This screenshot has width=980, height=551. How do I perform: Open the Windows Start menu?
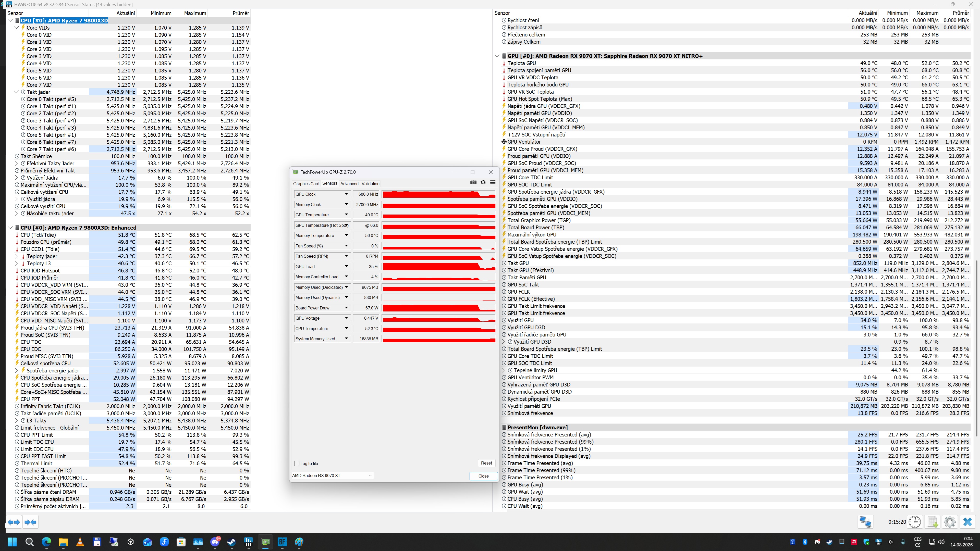[x=12, y=542]
